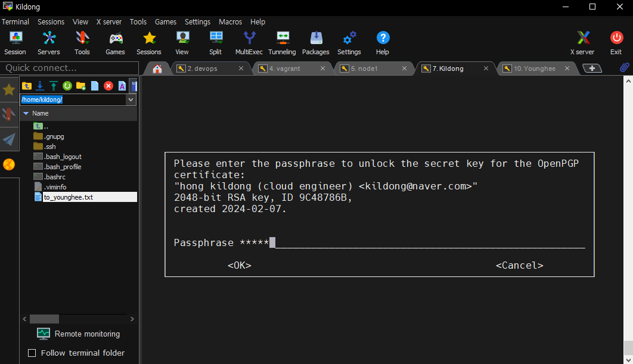Click the Passphrase entry field
This screenshot has height=364, width=633.
click(x=412, y=242)
